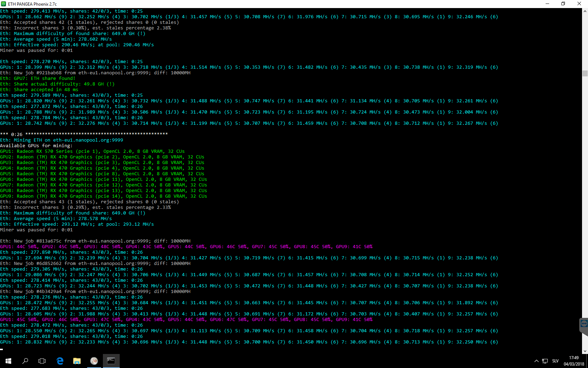
Task: Restore down the Phoenix miner window
Action: [563, 4]
